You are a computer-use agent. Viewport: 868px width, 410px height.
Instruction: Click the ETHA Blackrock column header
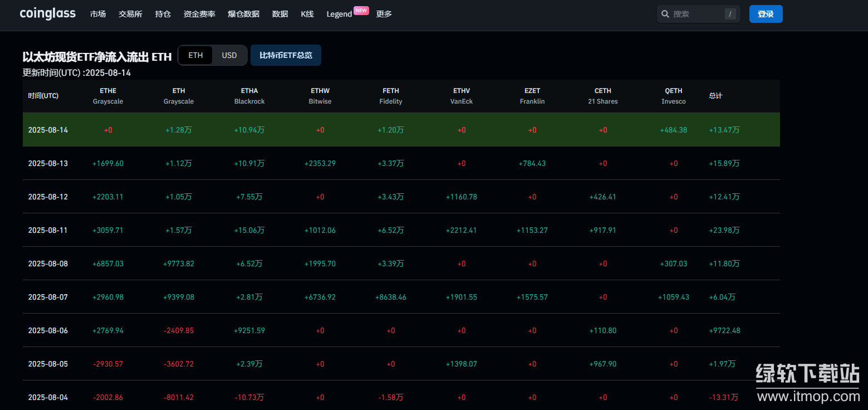pyautogui.click(x=249, y=96)
